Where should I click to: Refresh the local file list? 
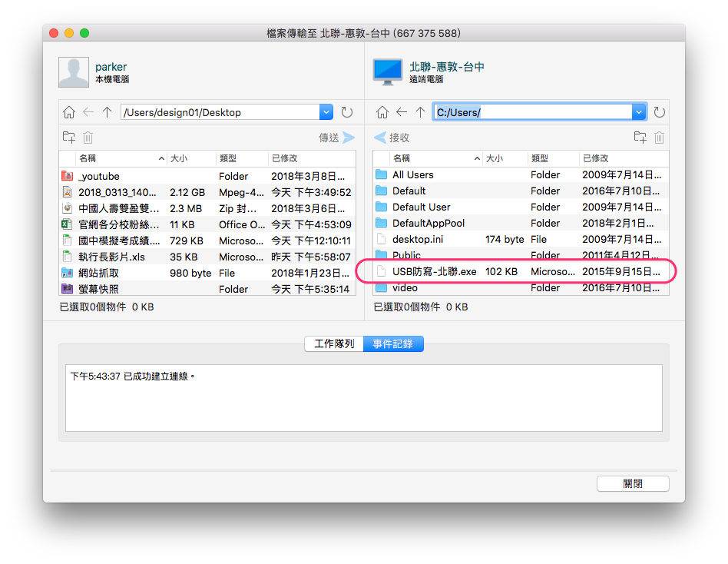347,112
